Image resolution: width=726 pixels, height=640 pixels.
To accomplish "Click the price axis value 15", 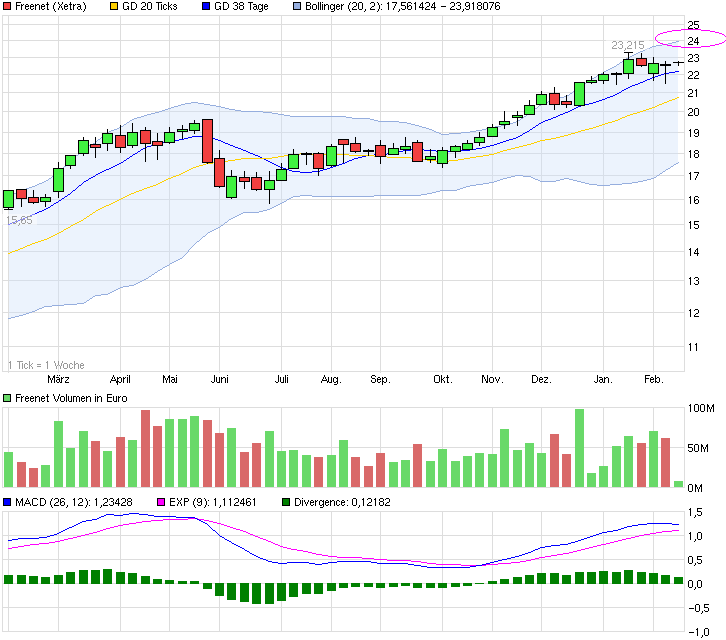I will coord(693,226).
